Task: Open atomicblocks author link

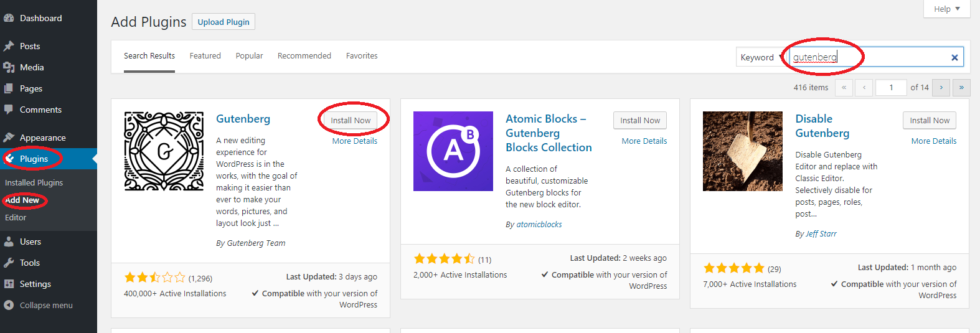Action: [x=539, y=225]
